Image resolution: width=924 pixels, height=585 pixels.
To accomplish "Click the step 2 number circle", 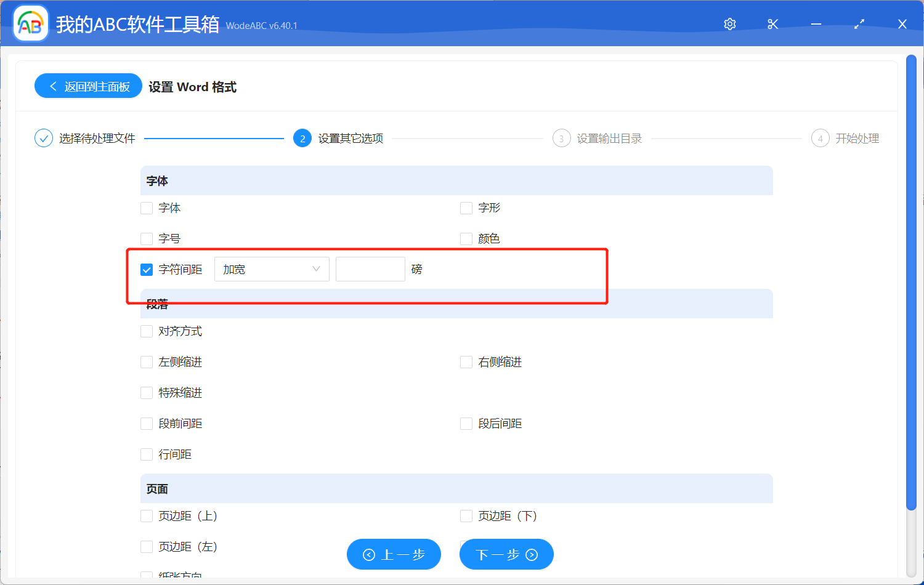I will pyautogui.click(x=302, y=139).
